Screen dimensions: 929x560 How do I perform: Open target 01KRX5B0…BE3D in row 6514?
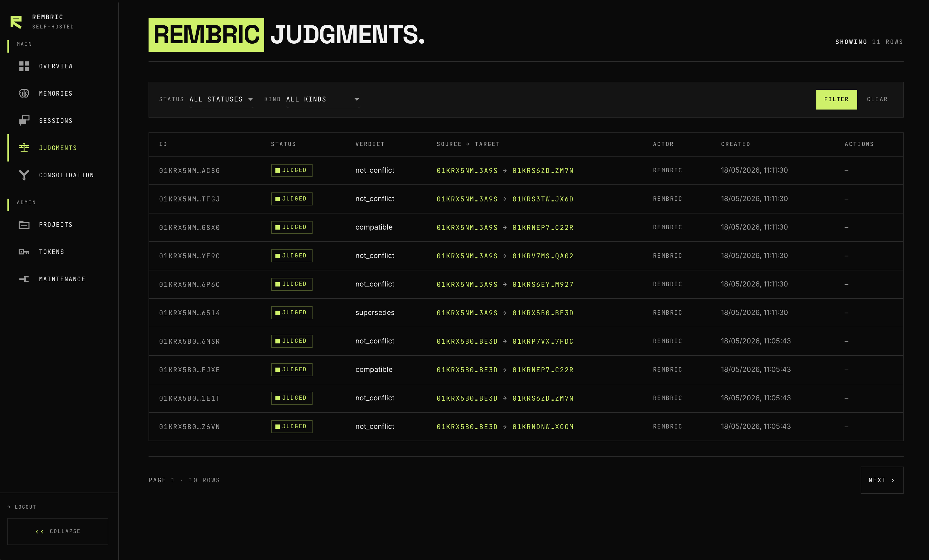click(543, 313)
